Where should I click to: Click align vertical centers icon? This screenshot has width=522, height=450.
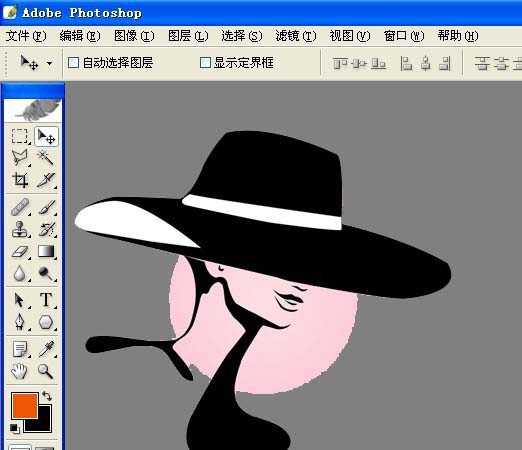point(359,63)
